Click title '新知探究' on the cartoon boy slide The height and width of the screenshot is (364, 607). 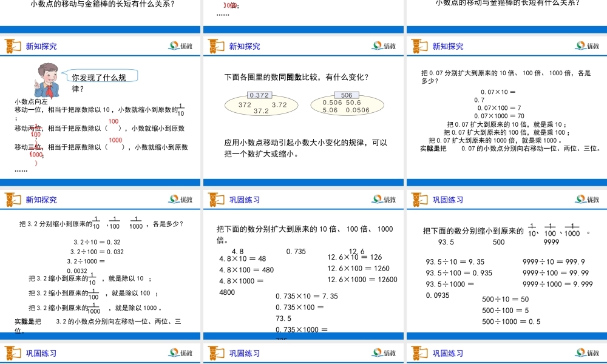tap(41, 47)
